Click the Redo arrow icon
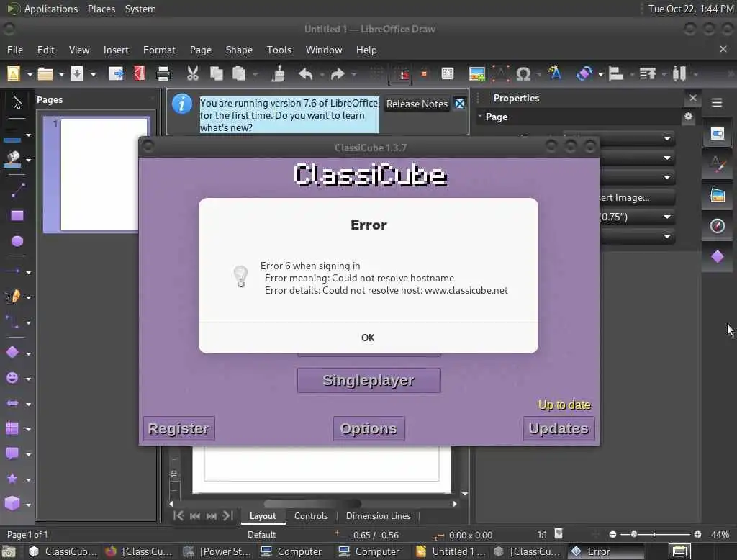Image resolution: width=737 pixels, height=560 pixels. (338, 74)
